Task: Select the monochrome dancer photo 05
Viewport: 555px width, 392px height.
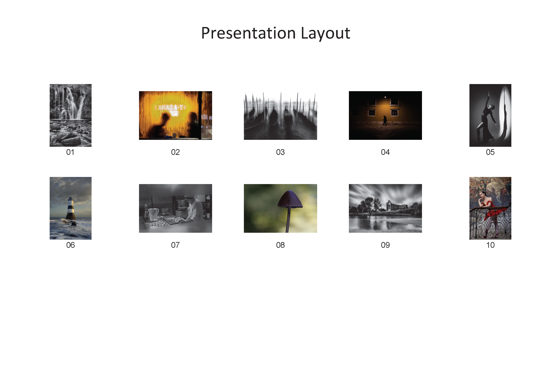Action: click(490, 115)
